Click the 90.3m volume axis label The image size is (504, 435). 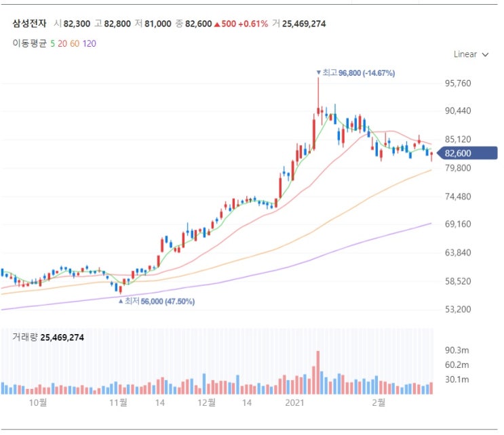457,350
